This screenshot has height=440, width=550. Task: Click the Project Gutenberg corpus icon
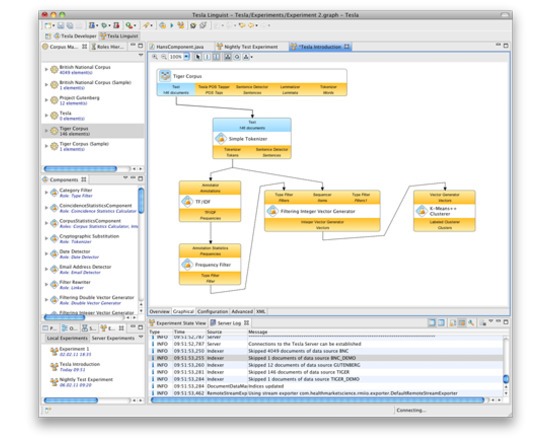pos(54,100)
